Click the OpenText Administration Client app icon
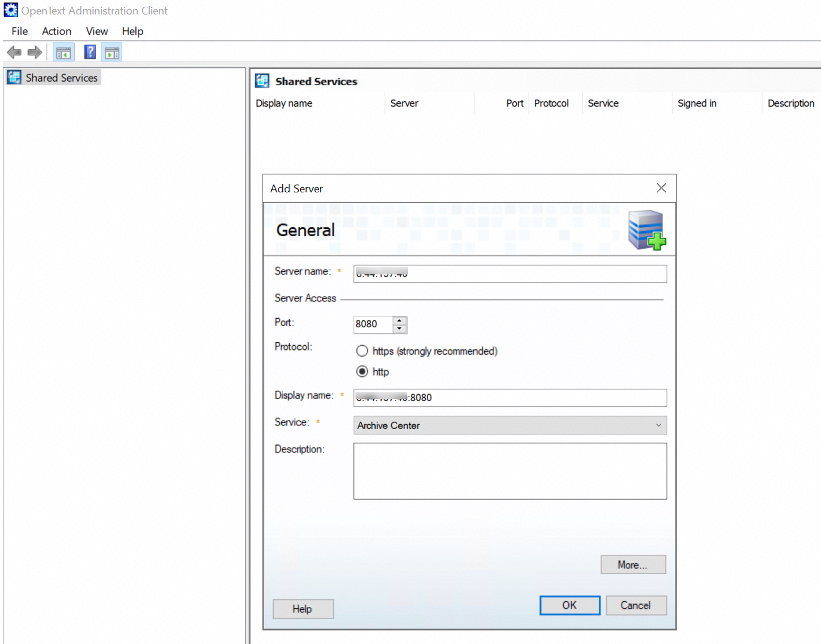The height and width of the screenshot is (644, 821). (10, 10)
